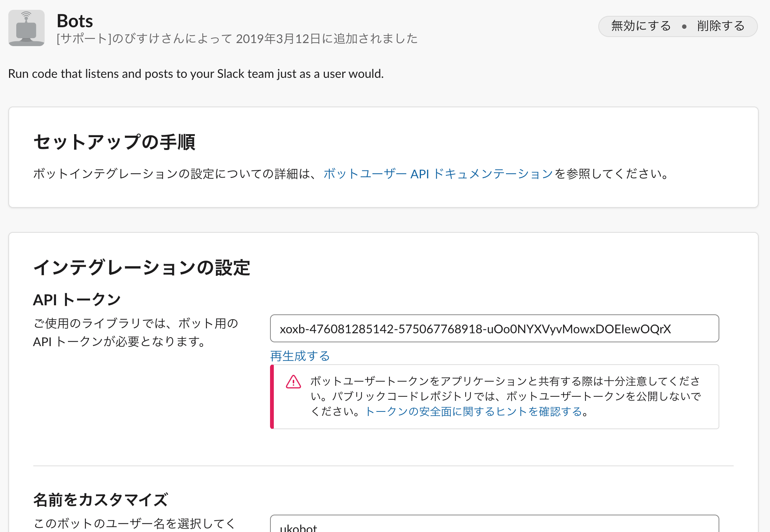Click the warning triangle icon in token alert
Viewport: 770px width, 532px height.
tap(293, 382)
